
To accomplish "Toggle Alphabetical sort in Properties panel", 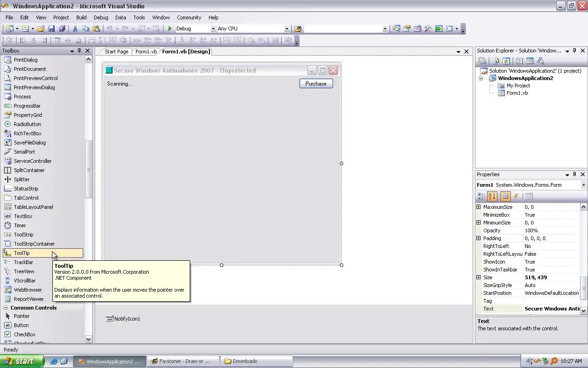I will [492, 196].
